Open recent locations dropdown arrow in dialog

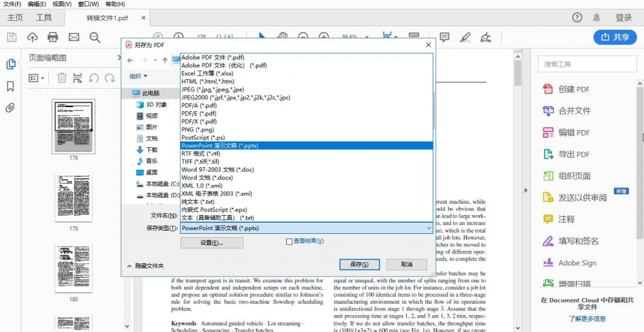tap(155, 60)
